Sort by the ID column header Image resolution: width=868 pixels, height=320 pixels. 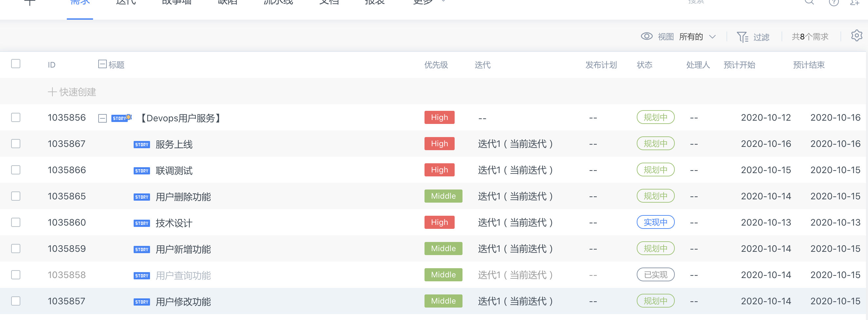pos(51,65)
